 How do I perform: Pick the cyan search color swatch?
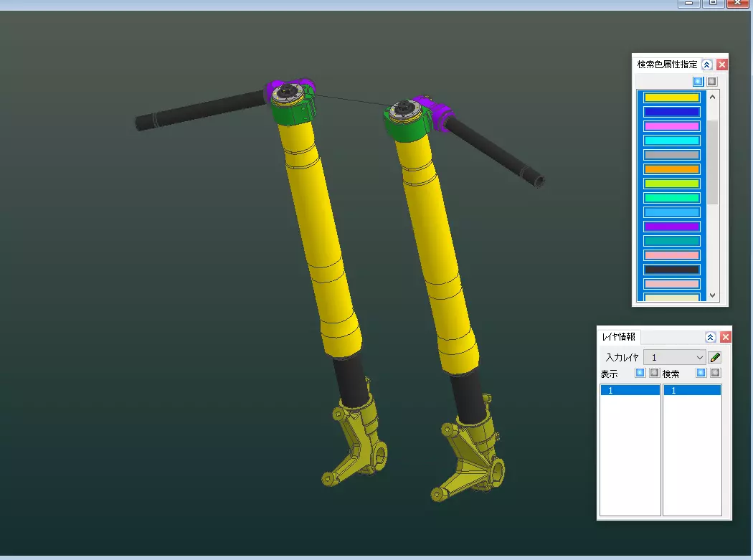pos(671,141)
